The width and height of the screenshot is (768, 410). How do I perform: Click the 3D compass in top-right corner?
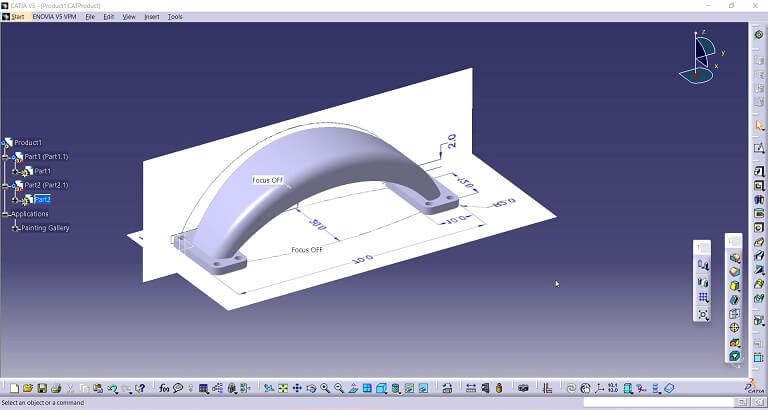[703, 55]
